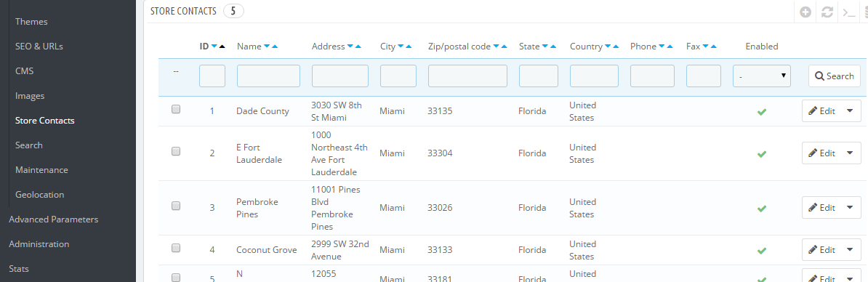Click the Search filter button

point(835,76)
